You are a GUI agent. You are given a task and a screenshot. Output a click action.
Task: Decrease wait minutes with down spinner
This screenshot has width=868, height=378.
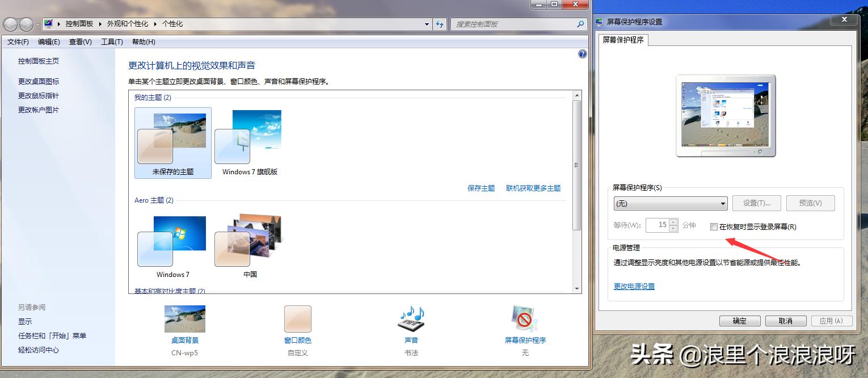point(673,228)
